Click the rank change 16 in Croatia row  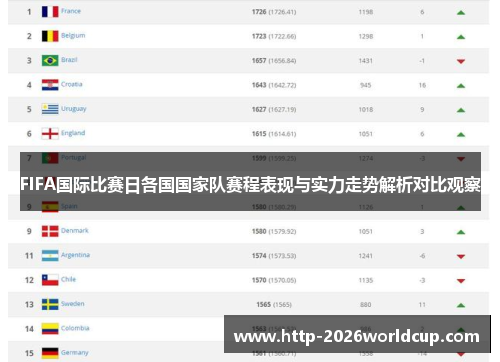(422, 85)
